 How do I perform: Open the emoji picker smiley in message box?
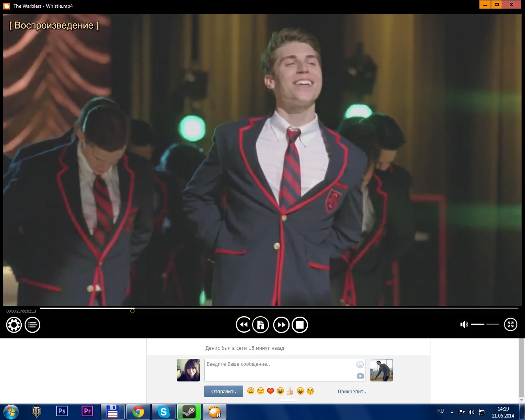pyautogui.click(x=360, y=364)
